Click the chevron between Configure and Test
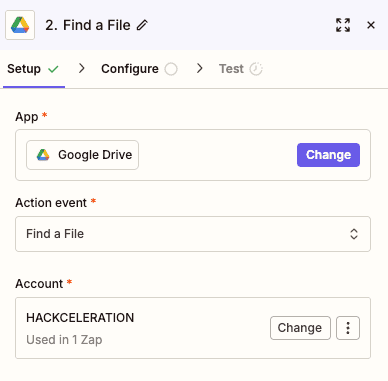The width and height of the screenshot is (388, 381). click(x=199, y=68)
